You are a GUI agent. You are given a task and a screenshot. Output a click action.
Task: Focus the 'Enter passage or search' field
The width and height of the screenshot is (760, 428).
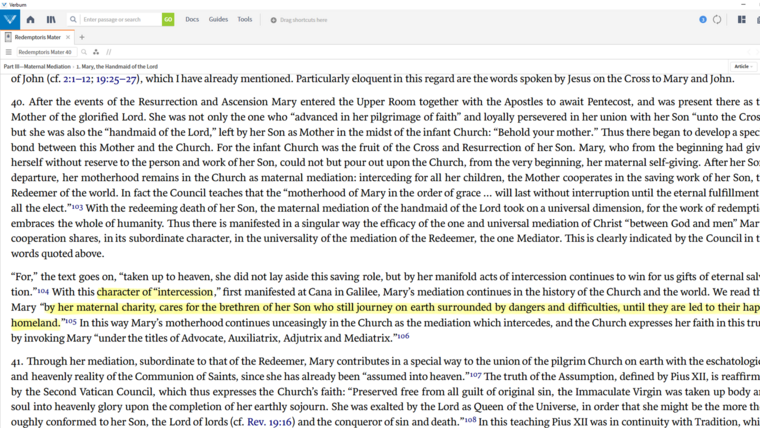pos(121,20)
